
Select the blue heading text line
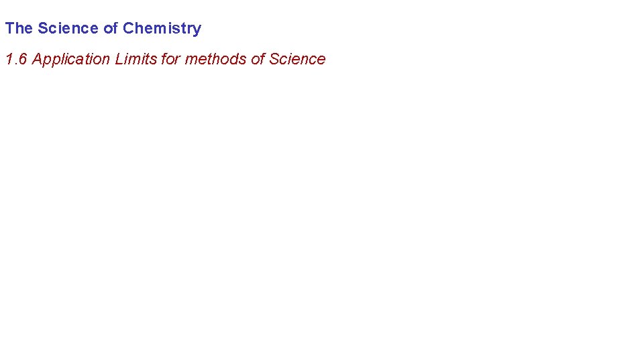click(103, 28)
